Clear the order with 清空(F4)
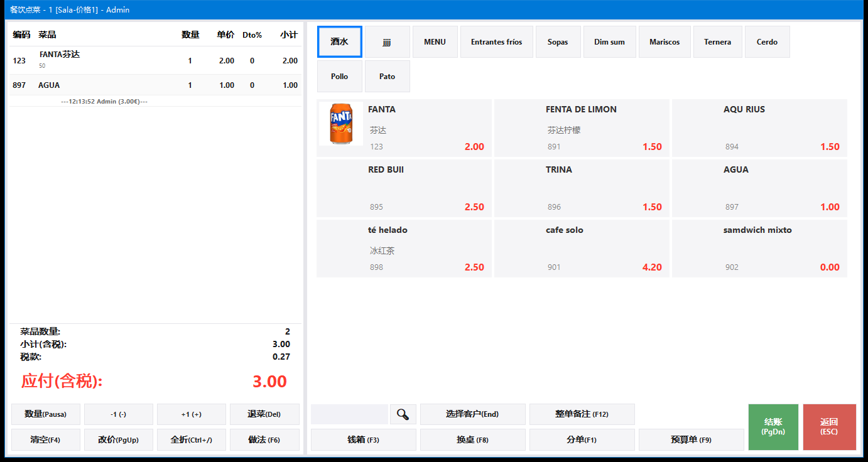 click(x=46, y=440)
